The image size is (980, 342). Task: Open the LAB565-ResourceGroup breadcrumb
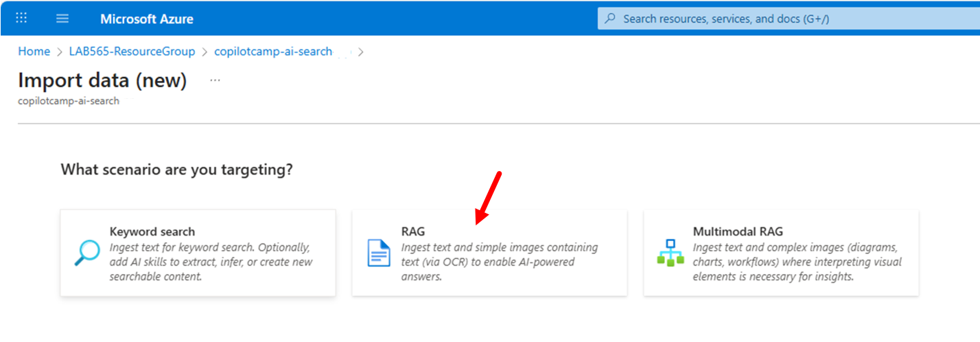[132, 52]
